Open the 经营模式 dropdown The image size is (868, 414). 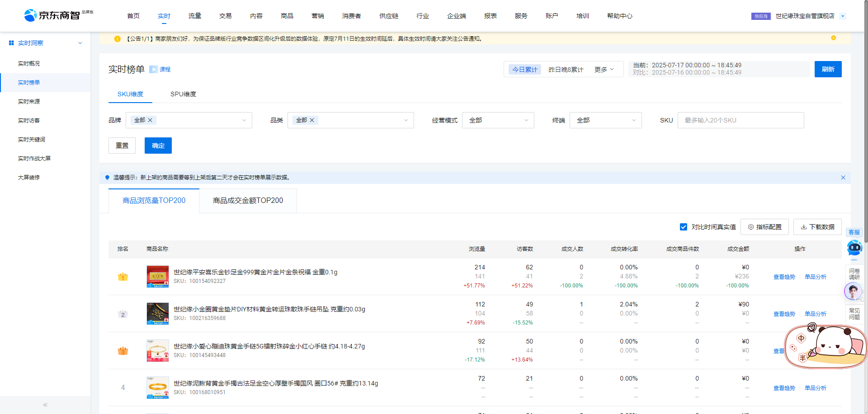(498, 120)
